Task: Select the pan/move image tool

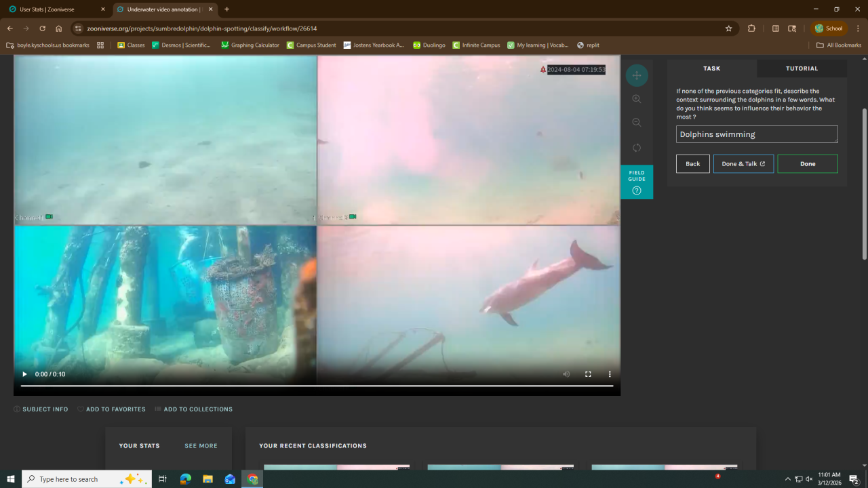Action: pyautogui.click(x=636, y=75)
